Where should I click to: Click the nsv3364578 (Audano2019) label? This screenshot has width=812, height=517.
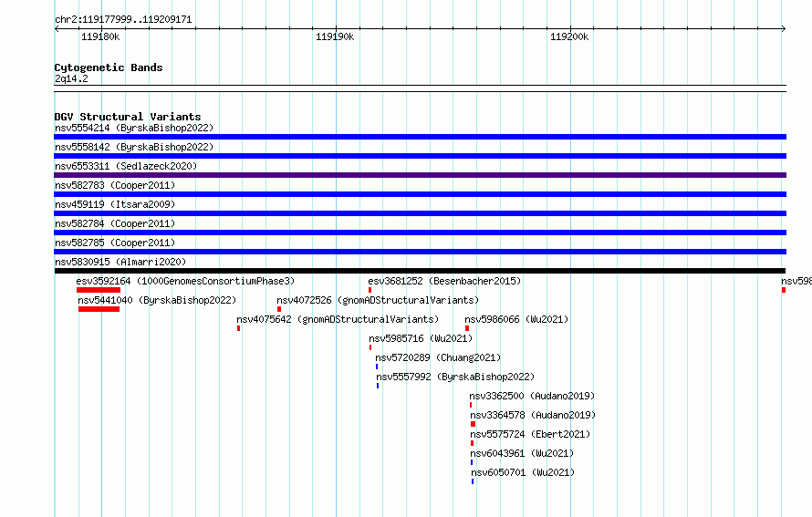(533, 415)
